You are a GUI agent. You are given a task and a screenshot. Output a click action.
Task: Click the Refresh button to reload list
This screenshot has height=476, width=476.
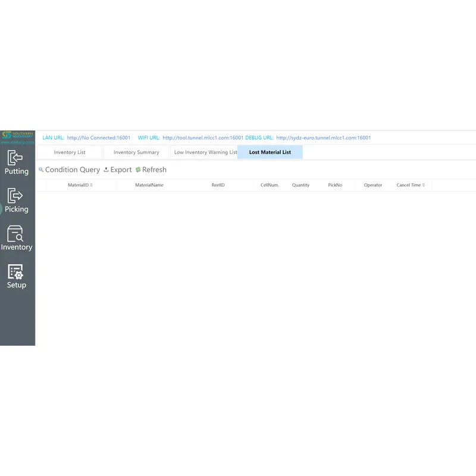click(153, 170)
